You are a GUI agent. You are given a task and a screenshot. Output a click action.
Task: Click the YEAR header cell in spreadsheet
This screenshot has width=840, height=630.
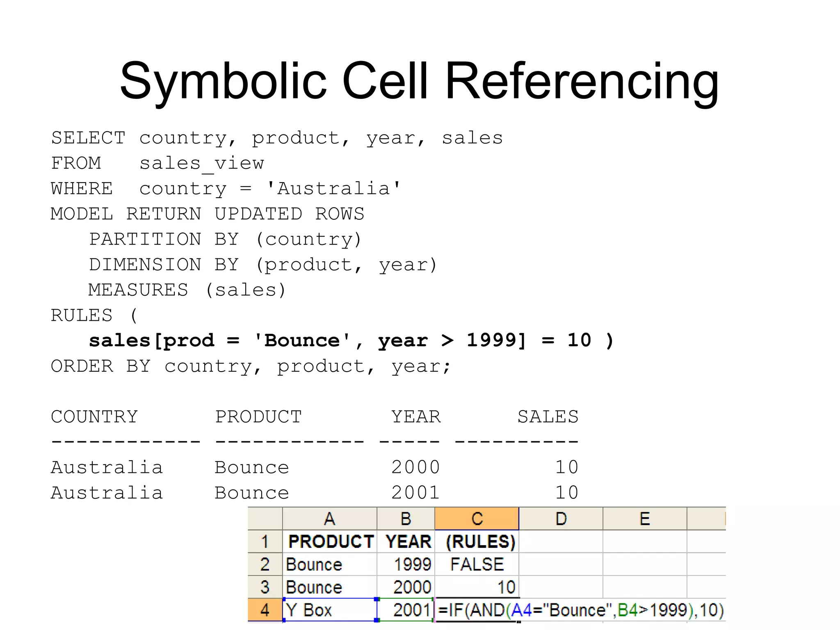(406, 541)
